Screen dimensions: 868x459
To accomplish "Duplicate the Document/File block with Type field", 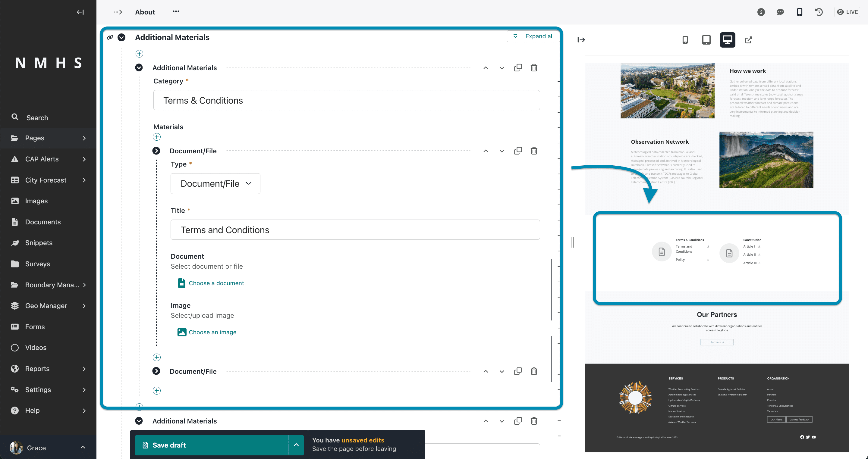I will (x=518, y=151).
